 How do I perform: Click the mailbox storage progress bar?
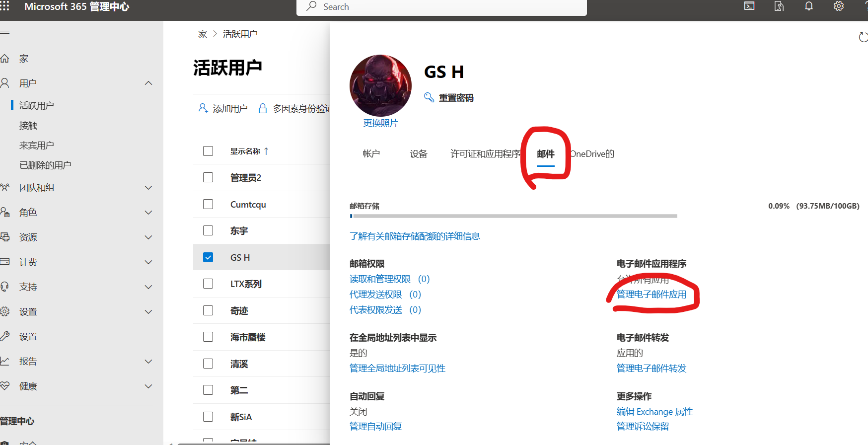513,216
